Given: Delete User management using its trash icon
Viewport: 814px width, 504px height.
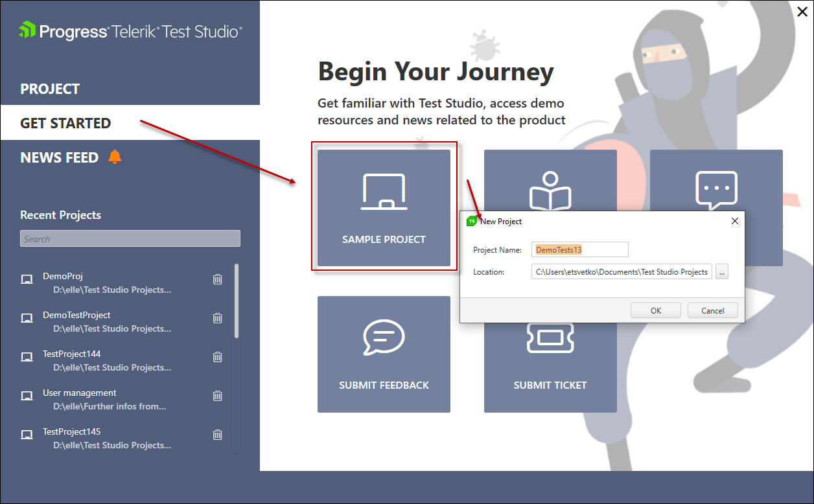Looking at the screenshot, I should tap(218, 396).
